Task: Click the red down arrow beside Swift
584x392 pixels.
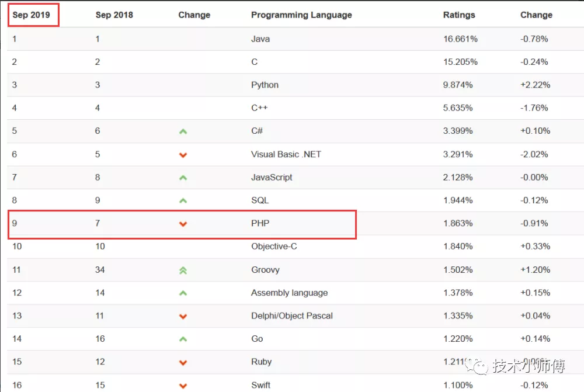Action: click(183, 386)
